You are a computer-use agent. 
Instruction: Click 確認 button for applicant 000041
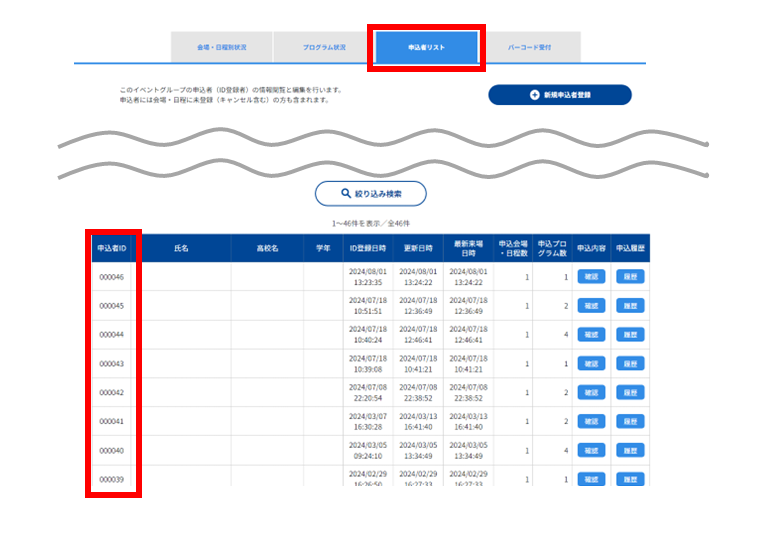(x=591, y=421)
